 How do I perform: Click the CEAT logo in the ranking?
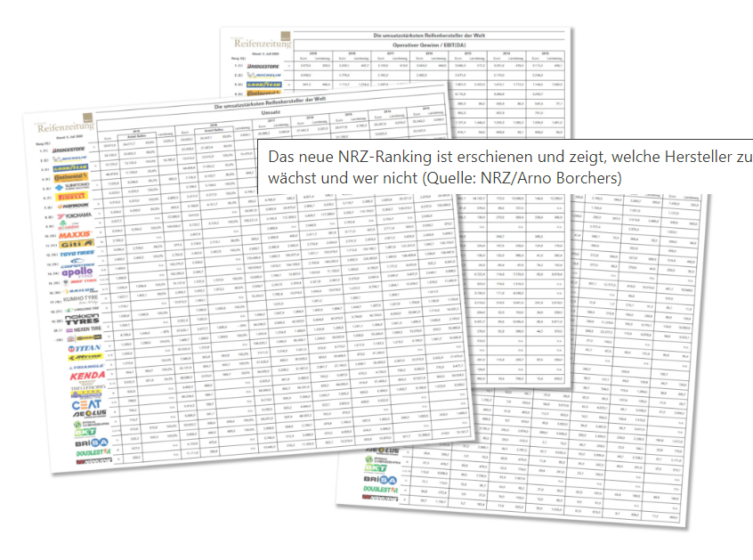point(86,404)
